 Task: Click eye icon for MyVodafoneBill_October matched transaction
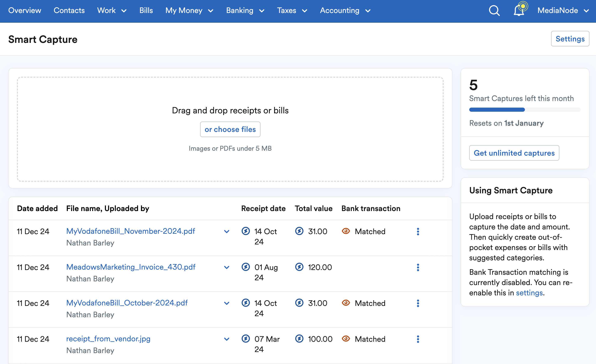click(x=346, y=303)
